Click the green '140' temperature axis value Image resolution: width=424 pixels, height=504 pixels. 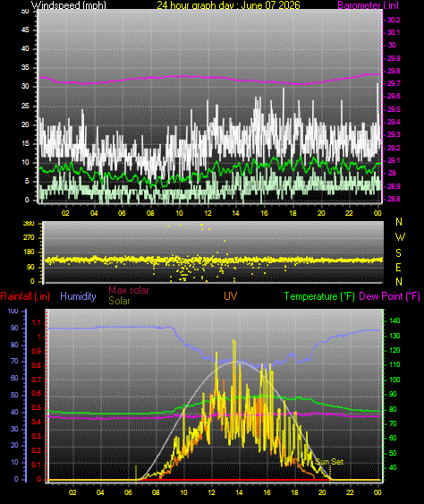click(394, 320)
